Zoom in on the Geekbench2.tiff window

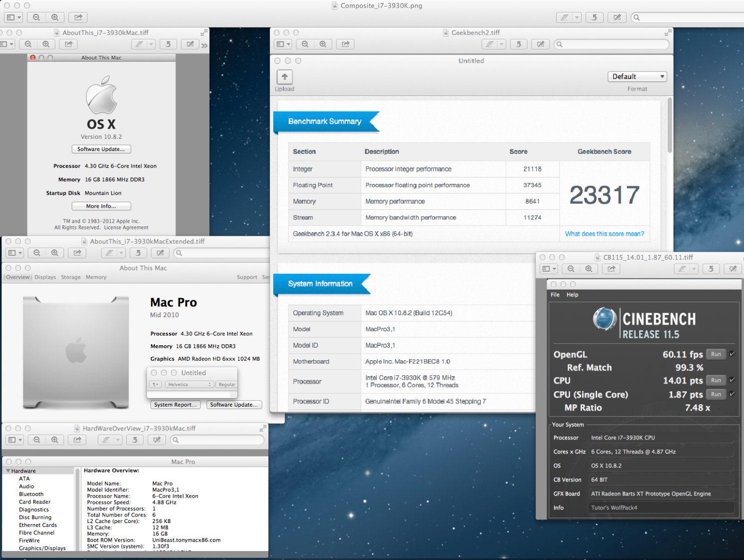click(323, 44)
